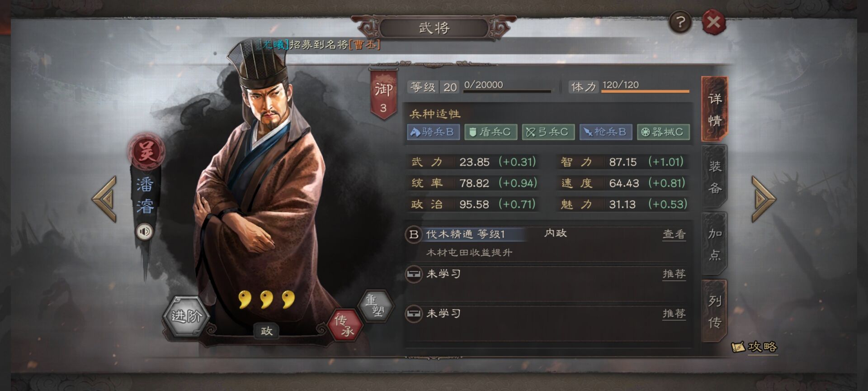Viewport: 868px width, 391px height.
Task: Open the 重塑 hexagon button
Action: tap(375, 306)
